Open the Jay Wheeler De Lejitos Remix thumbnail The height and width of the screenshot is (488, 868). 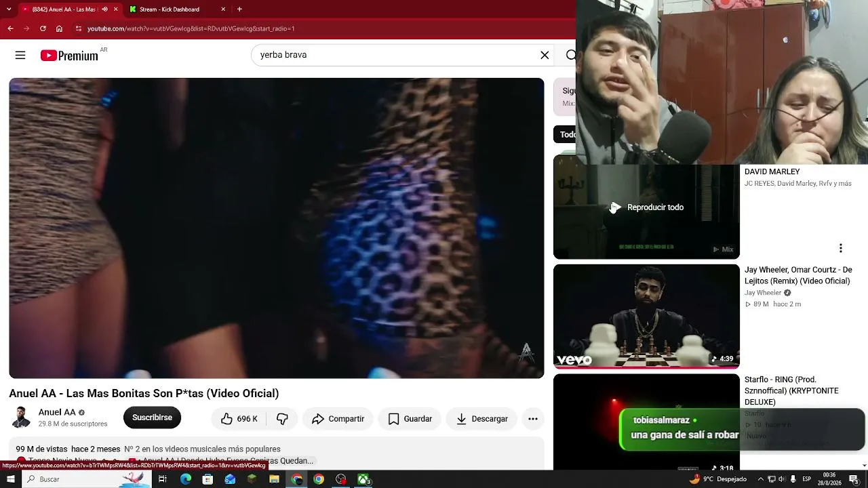(x=646, y=317)
